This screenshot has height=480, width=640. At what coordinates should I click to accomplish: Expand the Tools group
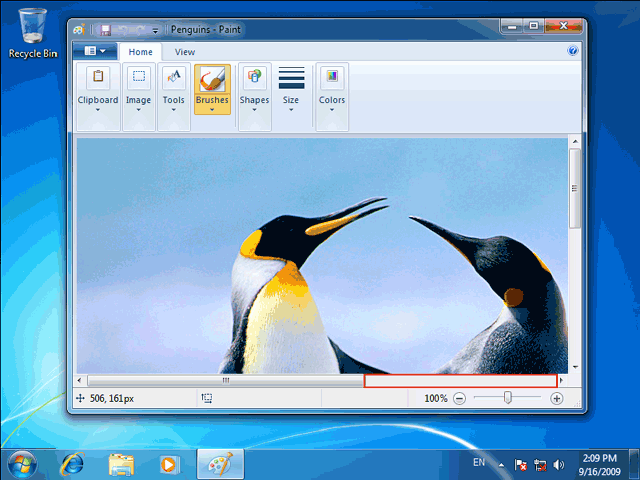click(173, 96)
